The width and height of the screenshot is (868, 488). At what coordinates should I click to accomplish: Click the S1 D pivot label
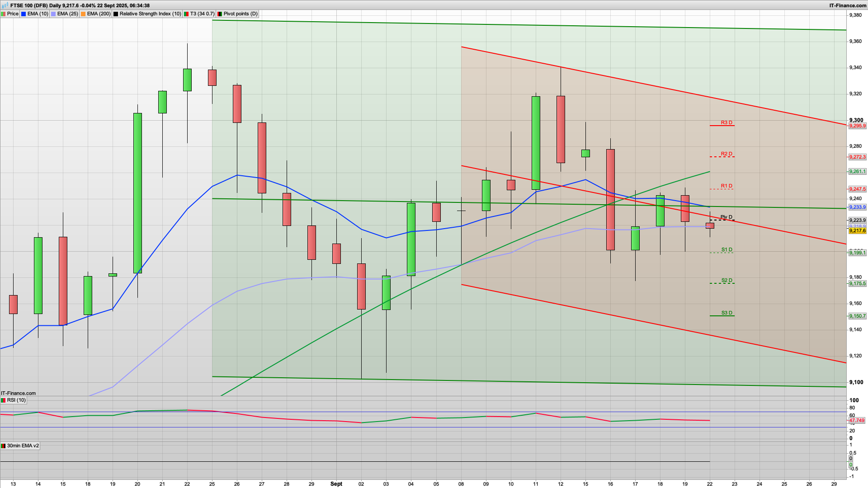point(726,249)
